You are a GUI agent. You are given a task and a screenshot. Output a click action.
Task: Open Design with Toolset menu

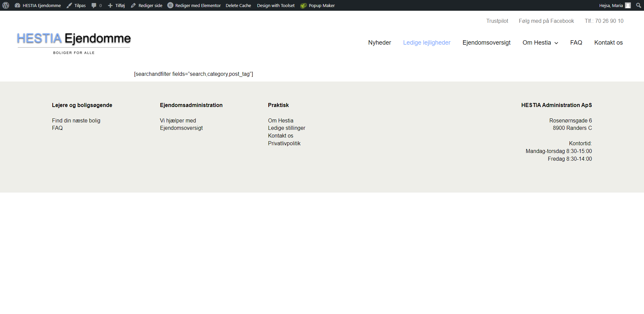tap(276, 5)
